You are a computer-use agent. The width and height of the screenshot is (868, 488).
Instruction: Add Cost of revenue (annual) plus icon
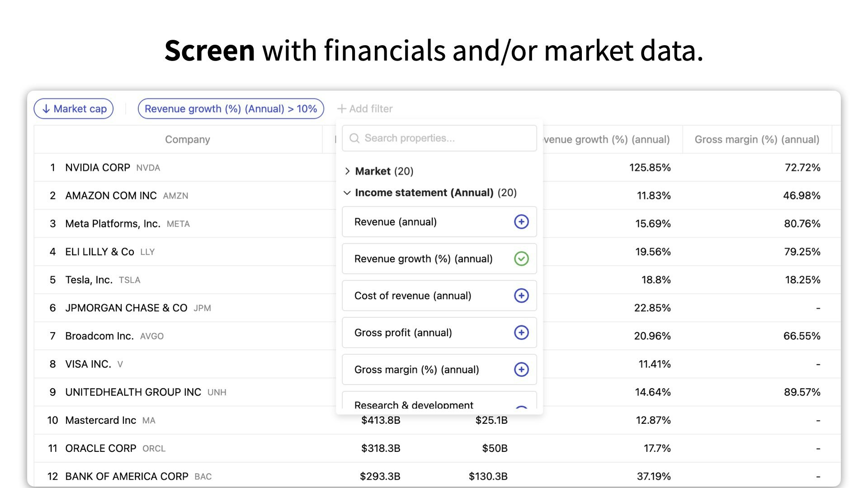coord(521,296)
